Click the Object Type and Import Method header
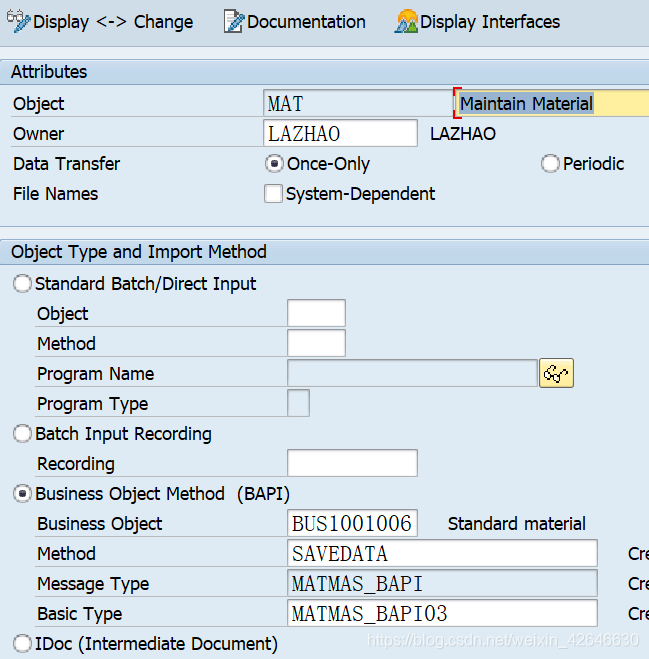Image resolution: width=649 pixels, height=659 pixels. point(324,252)
